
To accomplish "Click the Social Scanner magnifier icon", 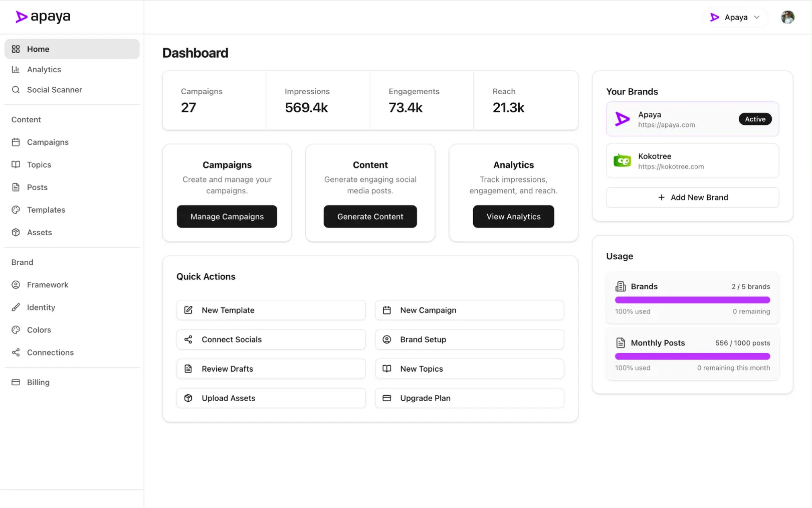I will [16, 90].
